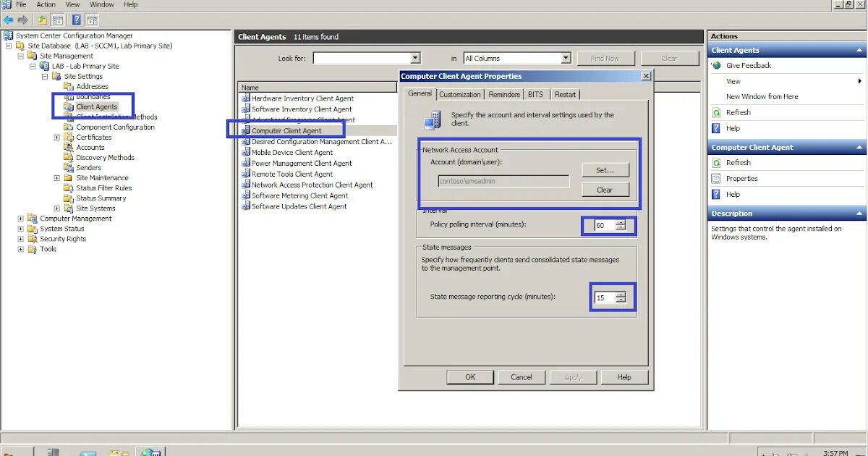Viewport: 868px width, 456px height.
Task: Click the Help icon under Computer Client Agent actions
Action: [x=717, y=194]
